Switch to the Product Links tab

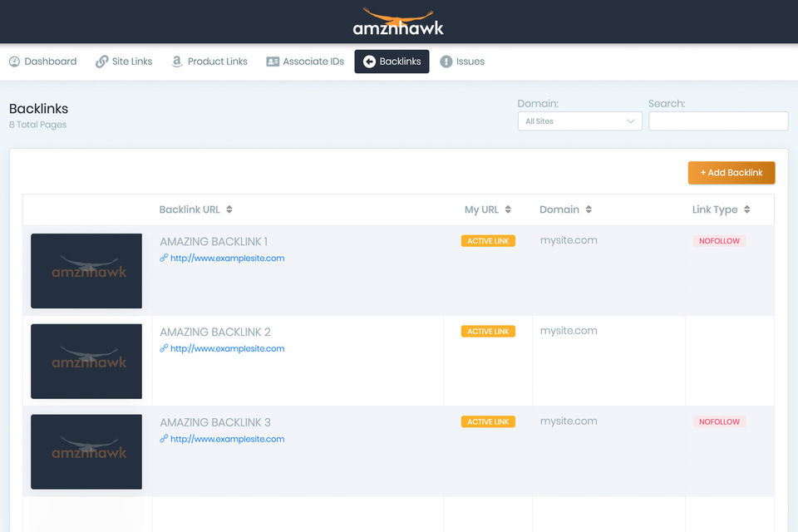tap(209, 62)
